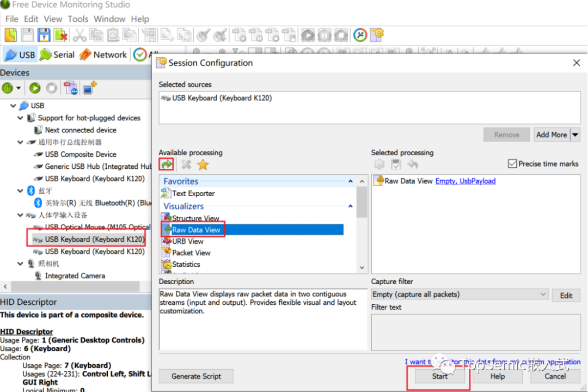Click the save-with-question-mark floppy icon
This screenshot has height=392, width=588.
coord(44,35)
